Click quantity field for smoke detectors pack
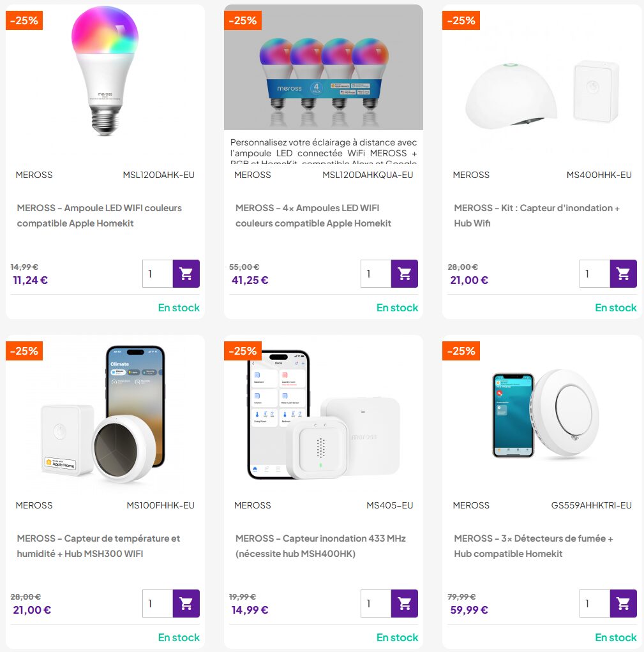This screenshot has height=652, width=644. [x=595, y=604]
